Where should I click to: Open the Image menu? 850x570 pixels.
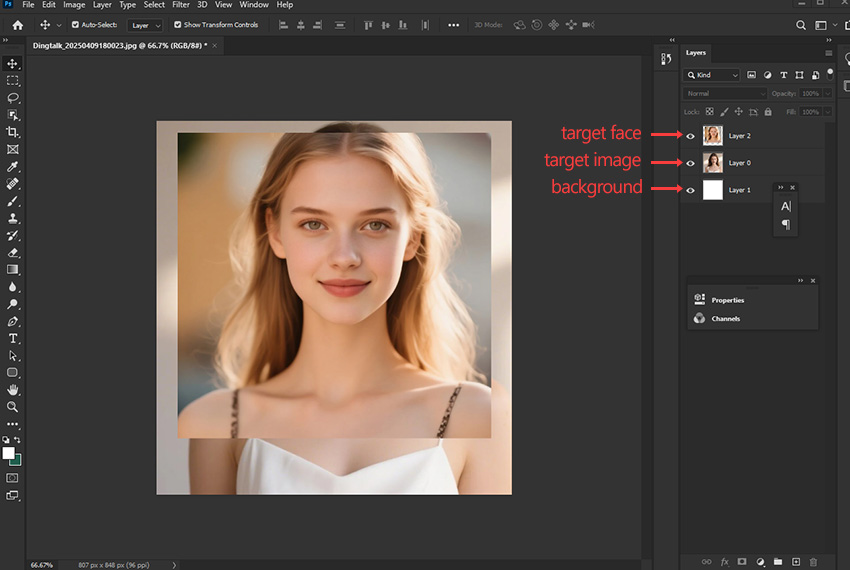click(74, 5)
